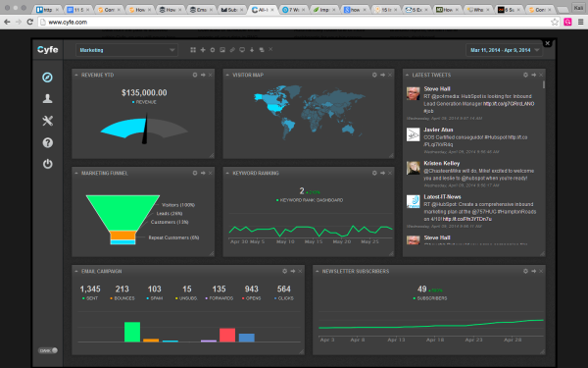Open Latest-IT-News tweet author link
Viewport: 588px width, 368px height.
(x=443, y=197)
